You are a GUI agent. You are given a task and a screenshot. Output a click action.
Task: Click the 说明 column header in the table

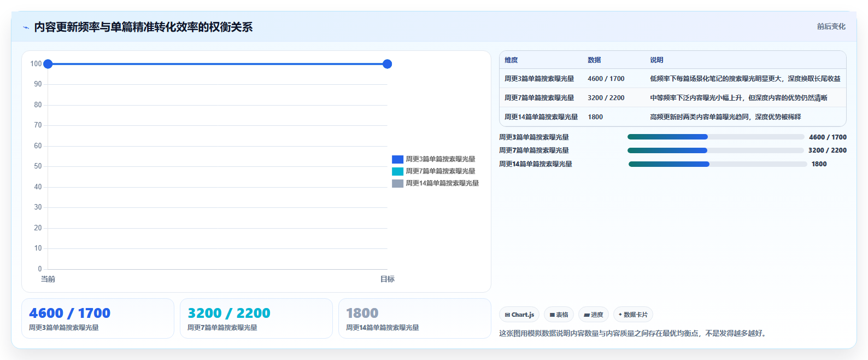pos(656,60)
